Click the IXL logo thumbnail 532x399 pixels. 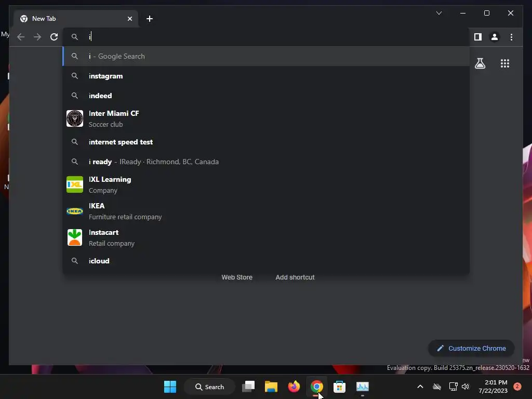click(75, 184)
